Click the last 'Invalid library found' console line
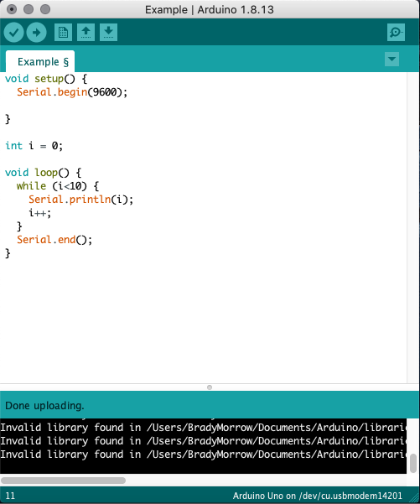This screenshot has width=420, height=504. 203,455
